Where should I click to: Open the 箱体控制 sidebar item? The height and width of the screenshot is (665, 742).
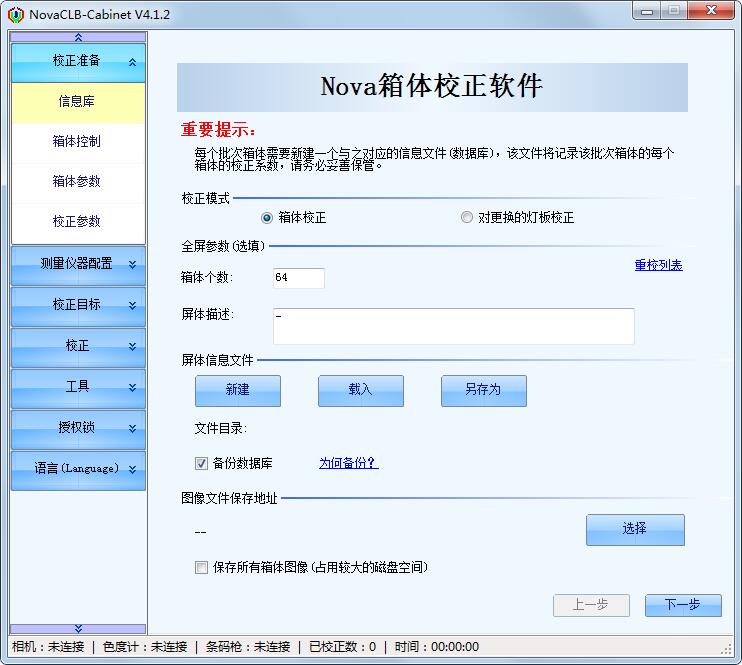tap(78, 141)
